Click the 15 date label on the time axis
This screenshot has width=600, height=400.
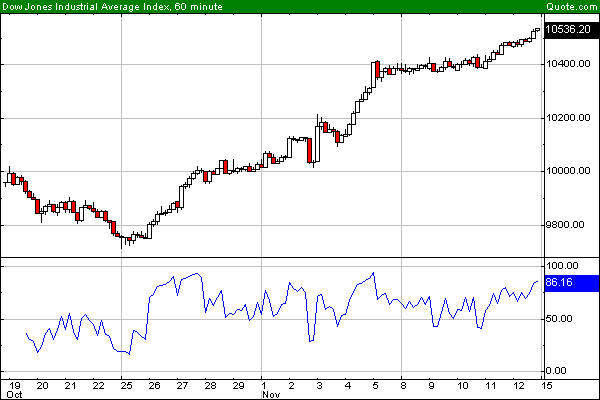tap(547, 385)
